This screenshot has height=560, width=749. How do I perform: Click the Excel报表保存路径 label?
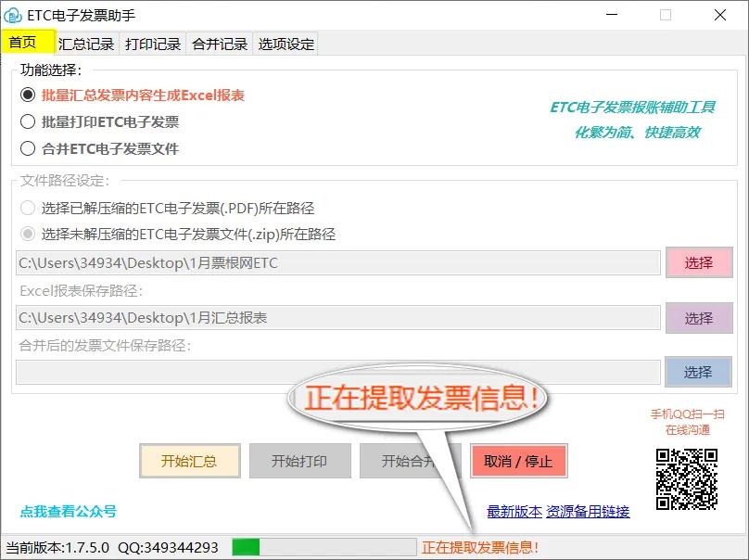click(x=81, y=291)
